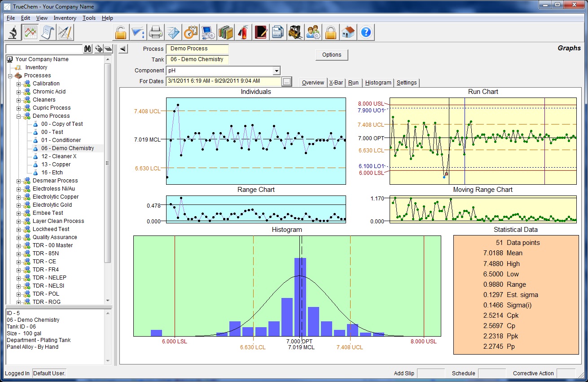Click the fire extinguisher toolbar icon
Image resolution: width=588 pixels, height=382 pixels.
(x=243, y=32)
